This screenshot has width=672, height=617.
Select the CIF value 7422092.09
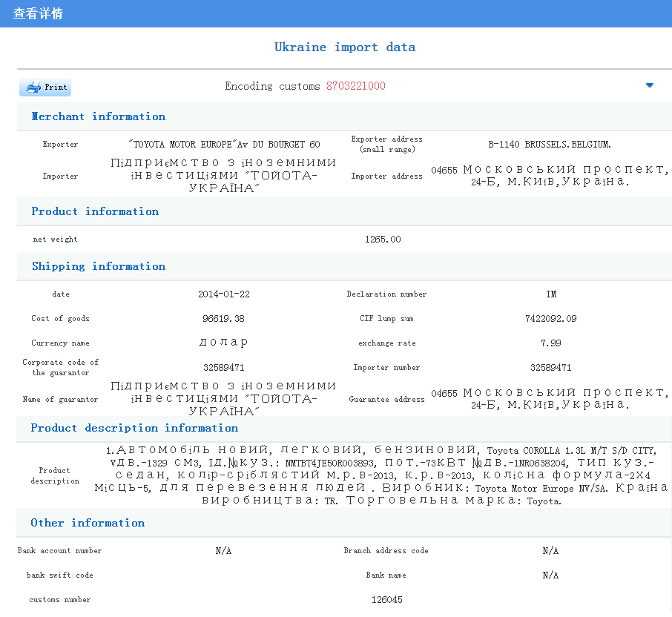click(x=550, y=318)
